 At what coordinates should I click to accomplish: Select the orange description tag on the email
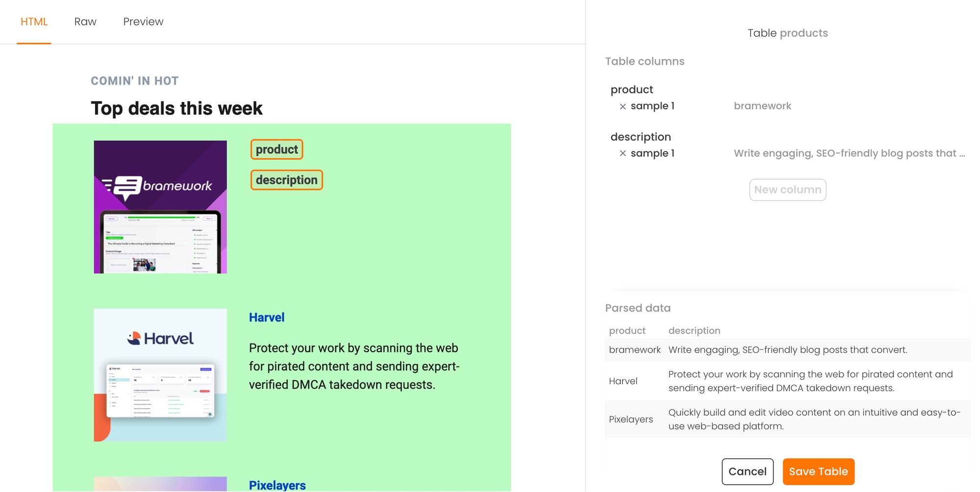286,180
